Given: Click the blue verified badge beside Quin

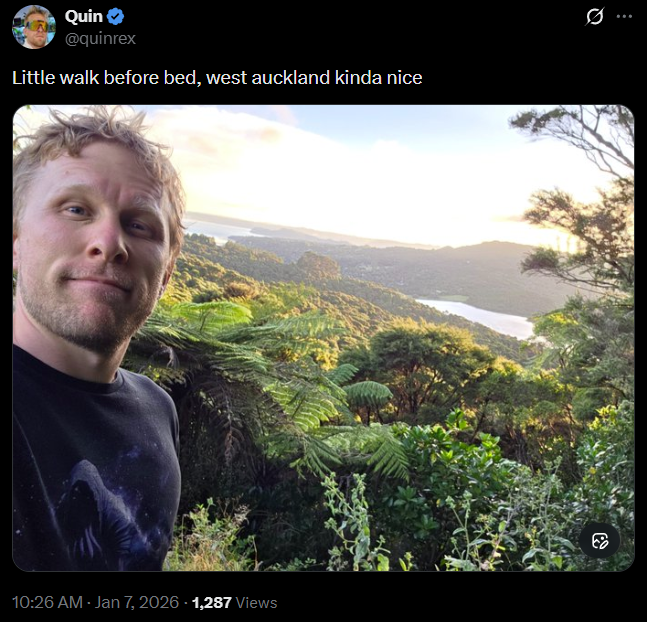Looking at the screenshot, I should click(116, 17).
